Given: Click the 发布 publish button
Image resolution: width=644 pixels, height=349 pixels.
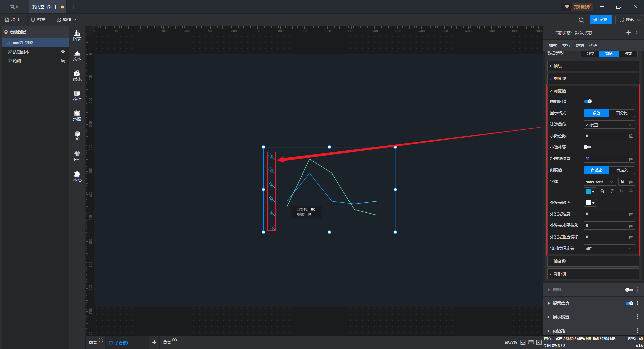Looking at the screenshot, I should pos(601,20).
